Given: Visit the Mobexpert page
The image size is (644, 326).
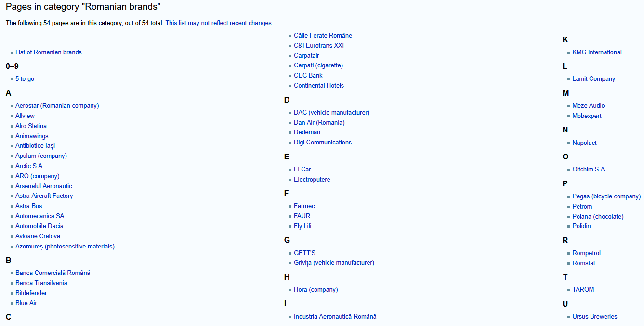Looking at the screenshot, I should [587, 116].
